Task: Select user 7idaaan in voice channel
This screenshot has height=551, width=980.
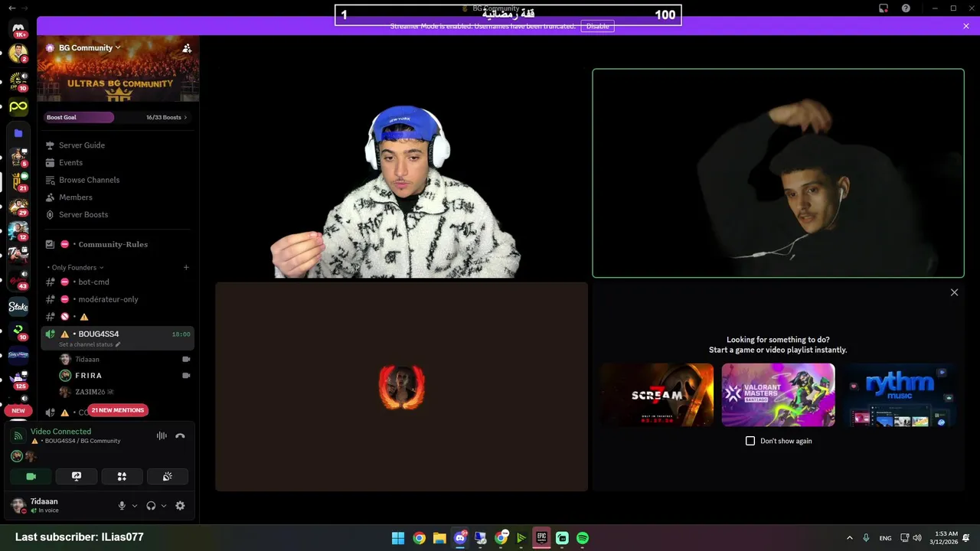Action: (x=87, y=360)
